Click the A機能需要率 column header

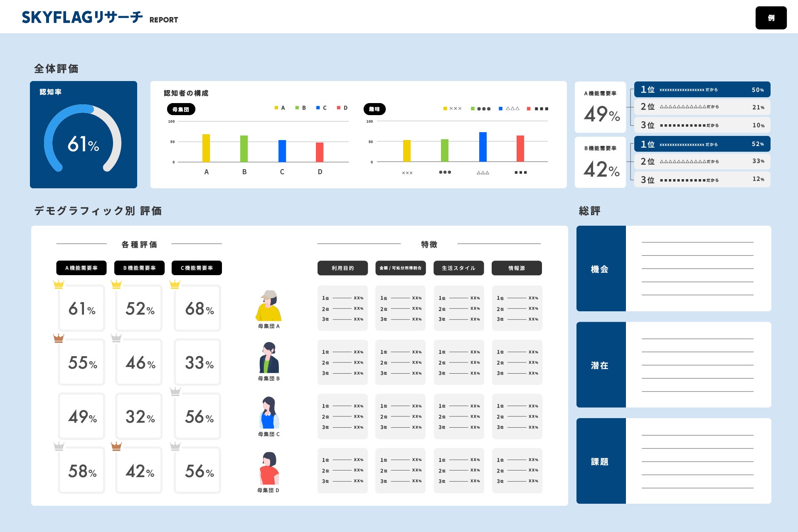point(81,268)
